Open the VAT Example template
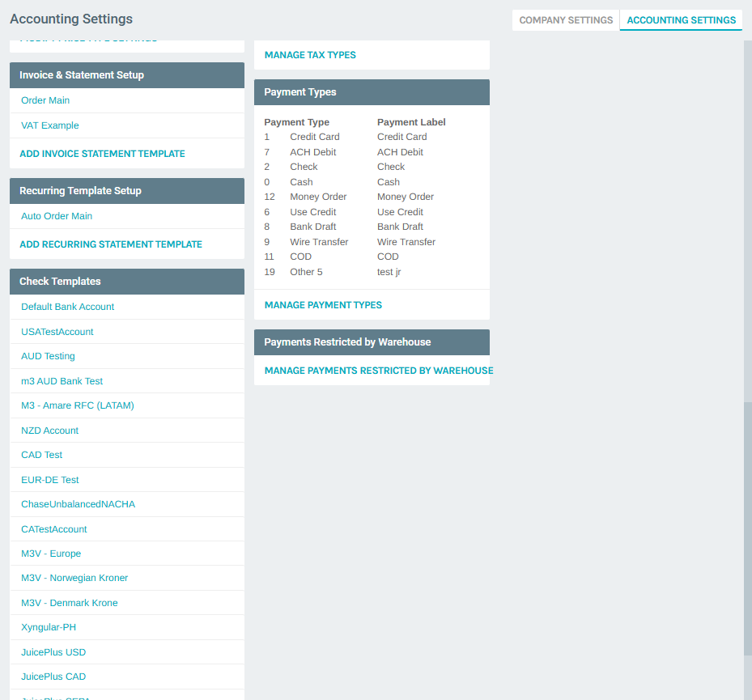 click(50, 125)
